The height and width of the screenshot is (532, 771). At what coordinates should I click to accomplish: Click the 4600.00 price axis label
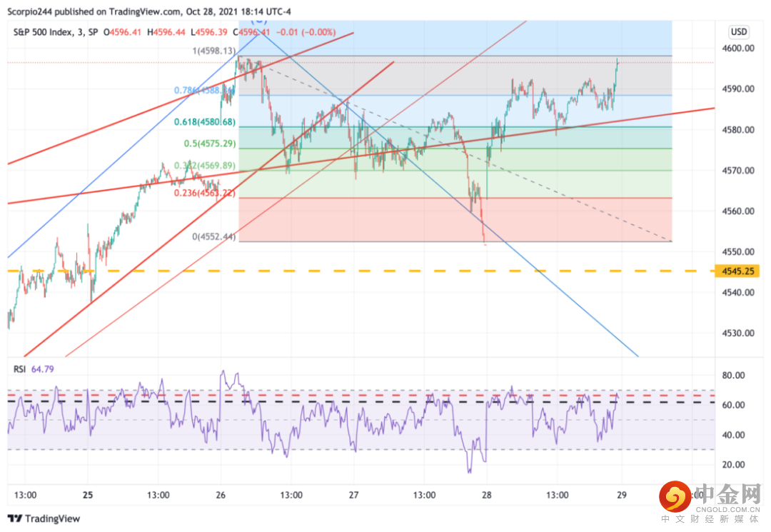(738, 48)
